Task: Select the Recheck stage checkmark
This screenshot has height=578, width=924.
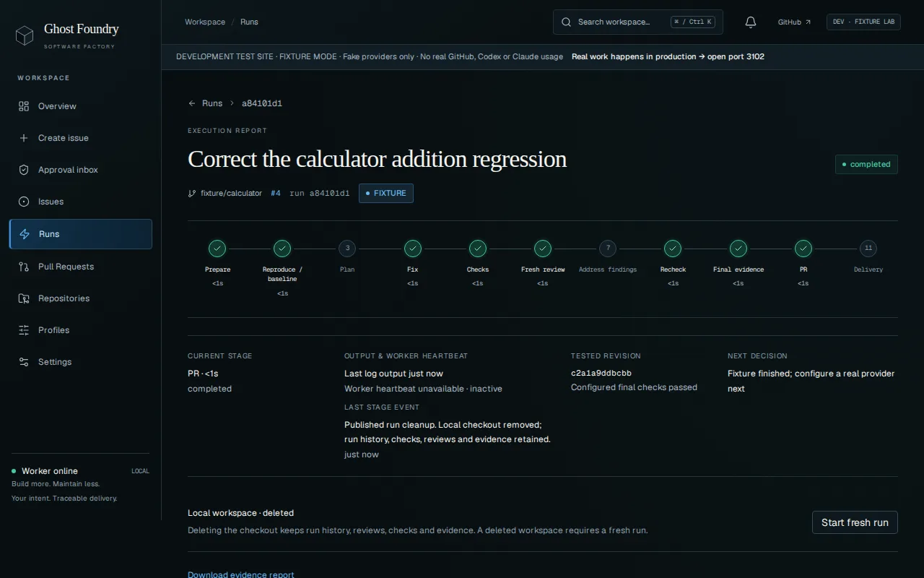Action: pos(673,249)
